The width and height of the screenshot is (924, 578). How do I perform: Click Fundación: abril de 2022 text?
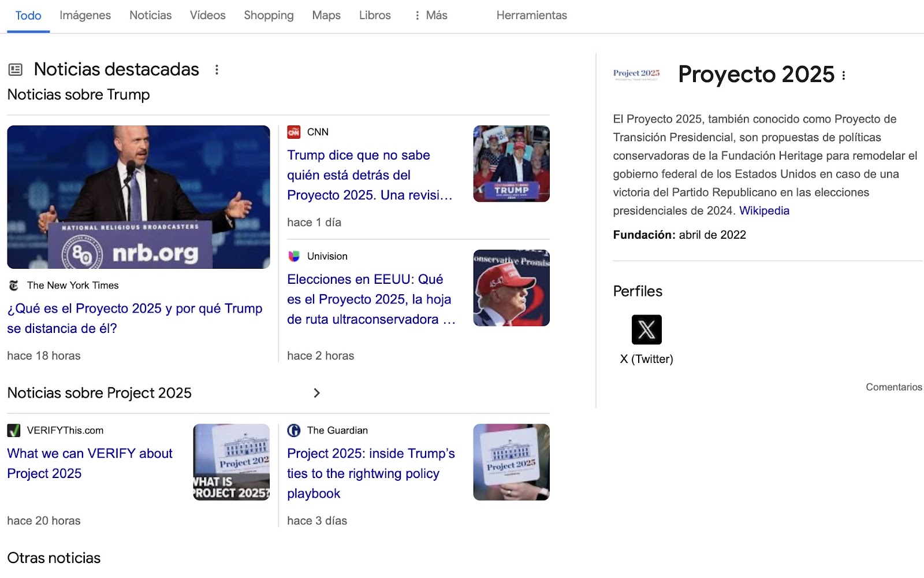(x=679, y=235)
